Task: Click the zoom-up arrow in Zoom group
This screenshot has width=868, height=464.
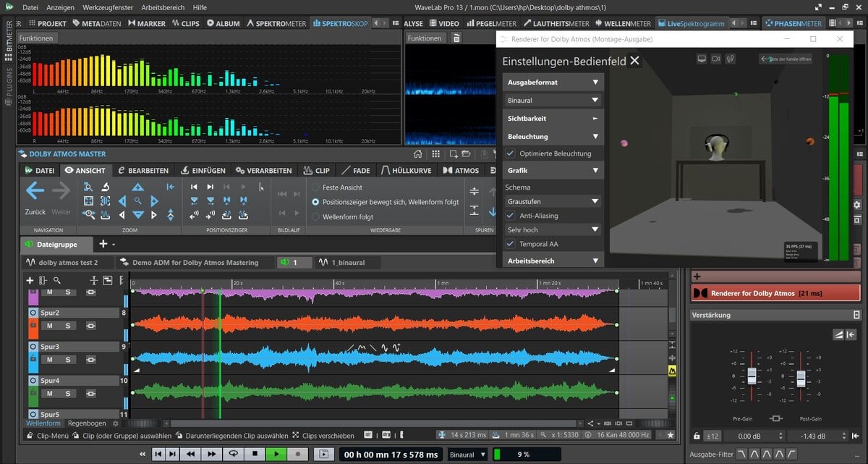Action: (138, 187)
